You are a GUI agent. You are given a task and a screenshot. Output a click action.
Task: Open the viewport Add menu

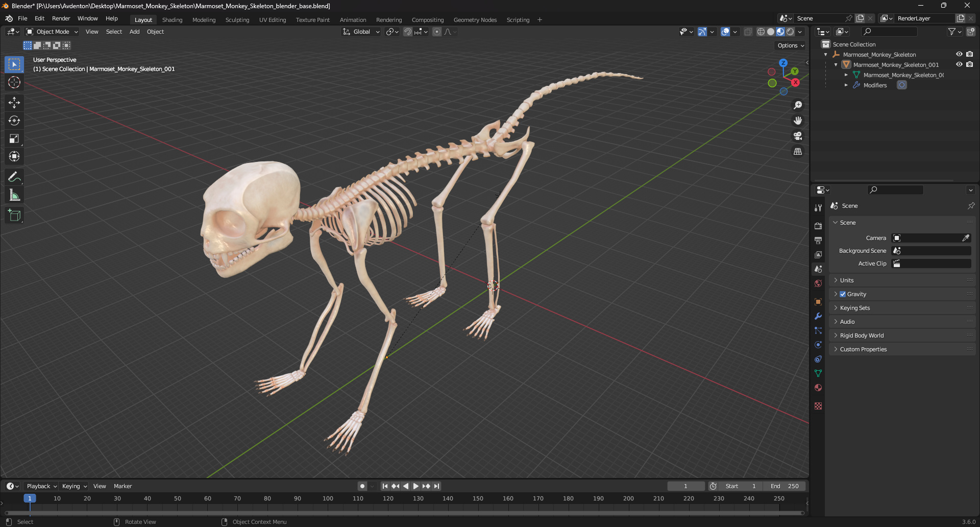pos(134,32)
